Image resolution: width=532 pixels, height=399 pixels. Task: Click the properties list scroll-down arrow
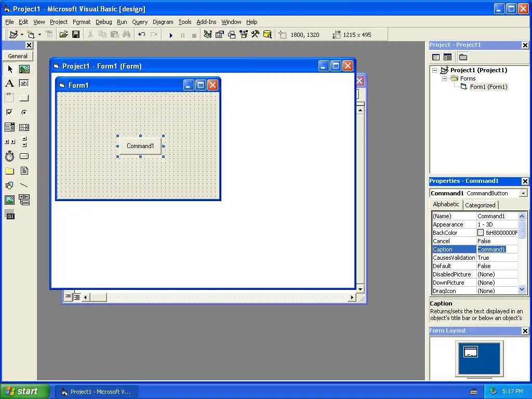[x=522, y=289]
